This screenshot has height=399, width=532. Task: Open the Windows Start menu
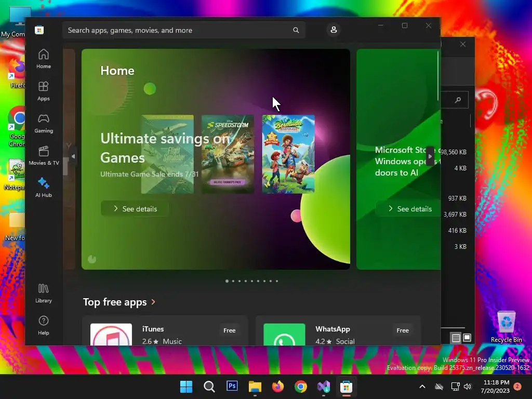click(x=186, y=387)
